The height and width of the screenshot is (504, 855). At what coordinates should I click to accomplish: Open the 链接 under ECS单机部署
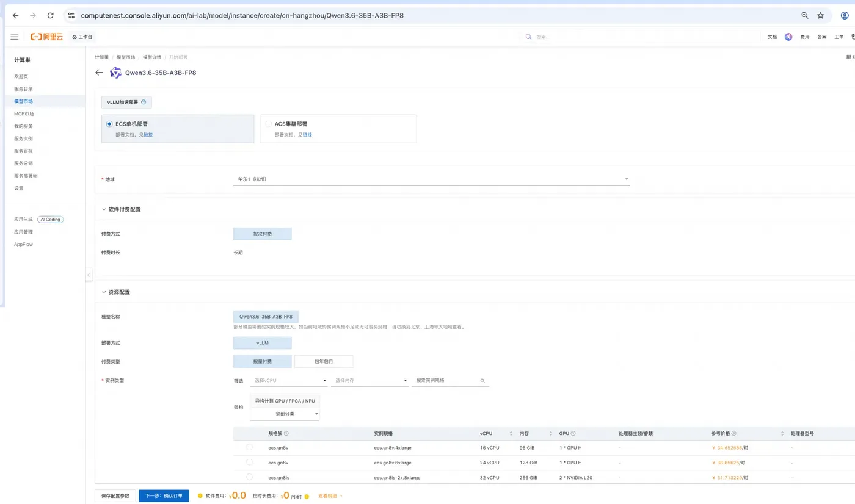click(x=148, y=135)
